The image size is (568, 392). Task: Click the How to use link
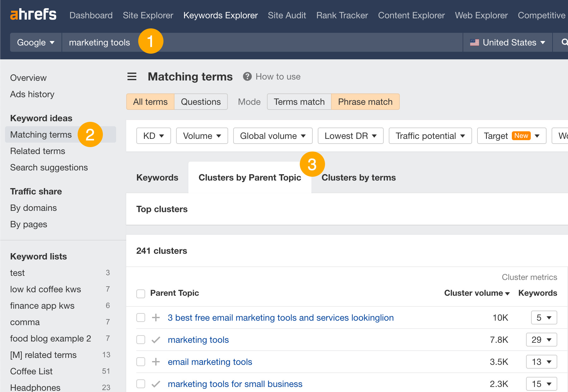coord(278,76)
